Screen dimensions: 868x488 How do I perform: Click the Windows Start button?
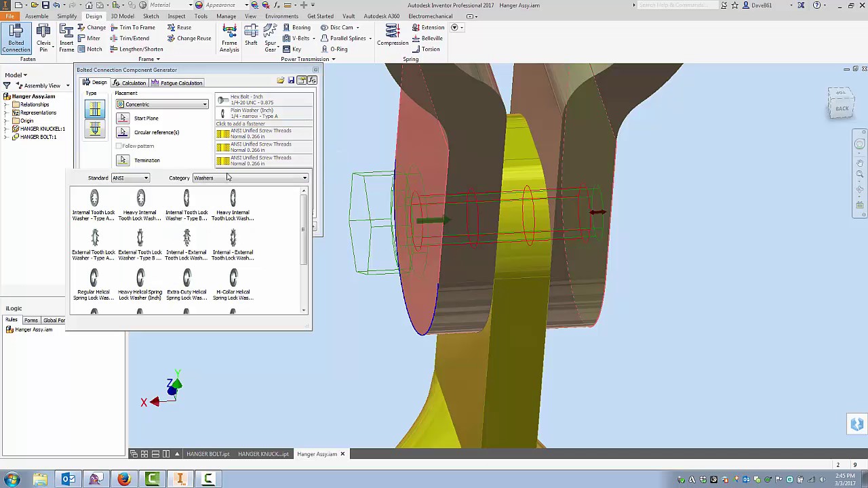point(12,479)
